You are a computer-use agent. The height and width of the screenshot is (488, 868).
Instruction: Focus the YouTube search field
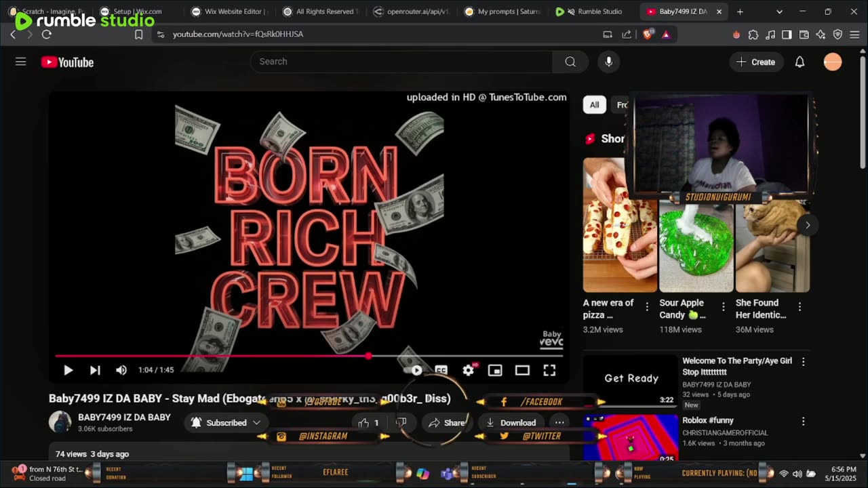point(401,62)
